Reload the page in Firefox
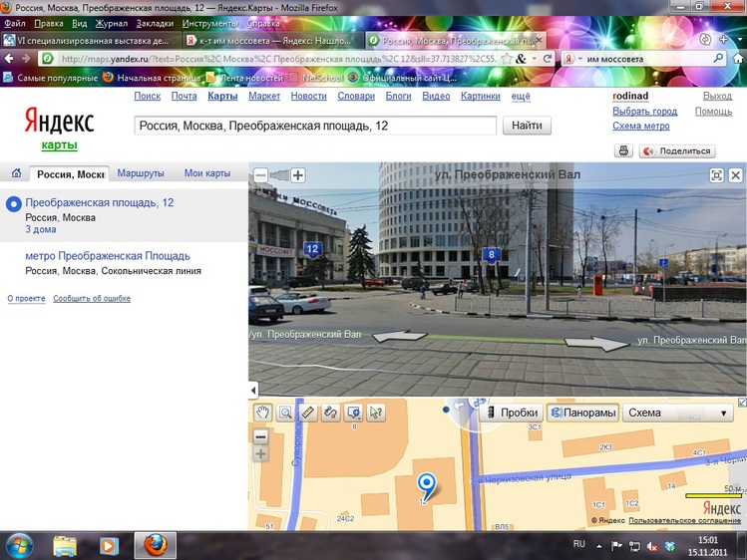This screenshot has width=747, height=560. [x=548, y=59]
